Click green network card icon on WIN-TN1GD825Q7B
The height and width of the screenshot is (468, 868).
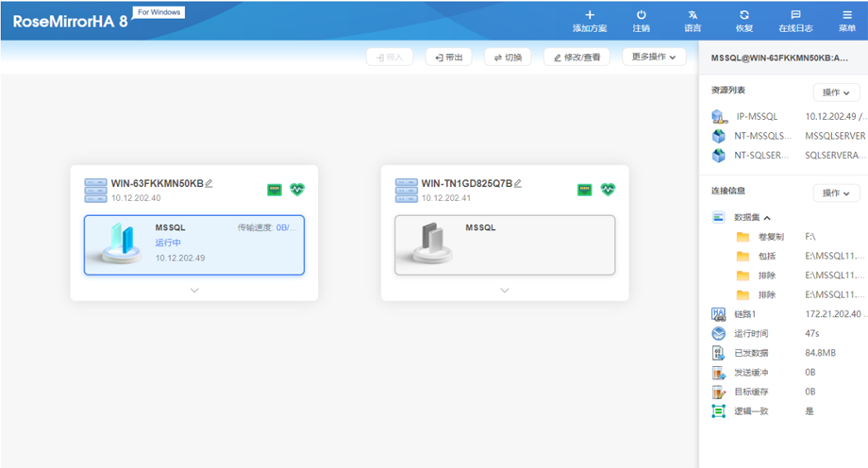pyautogui.click(x=585, y=190)
